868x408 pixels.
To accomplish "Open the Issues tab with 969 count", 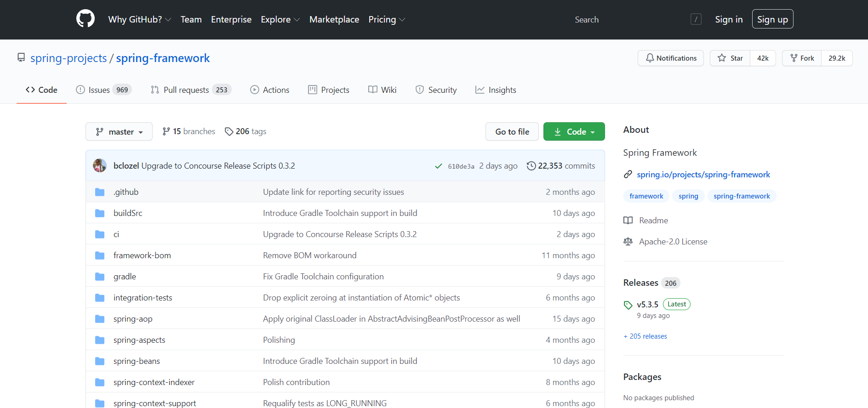I will pos(104,90).
